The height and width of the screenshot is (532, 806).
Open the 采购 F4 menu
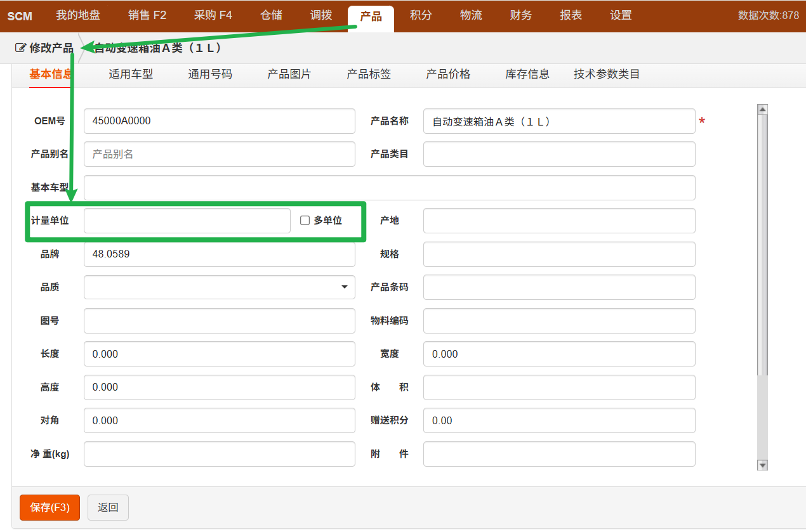coord(213,16)
